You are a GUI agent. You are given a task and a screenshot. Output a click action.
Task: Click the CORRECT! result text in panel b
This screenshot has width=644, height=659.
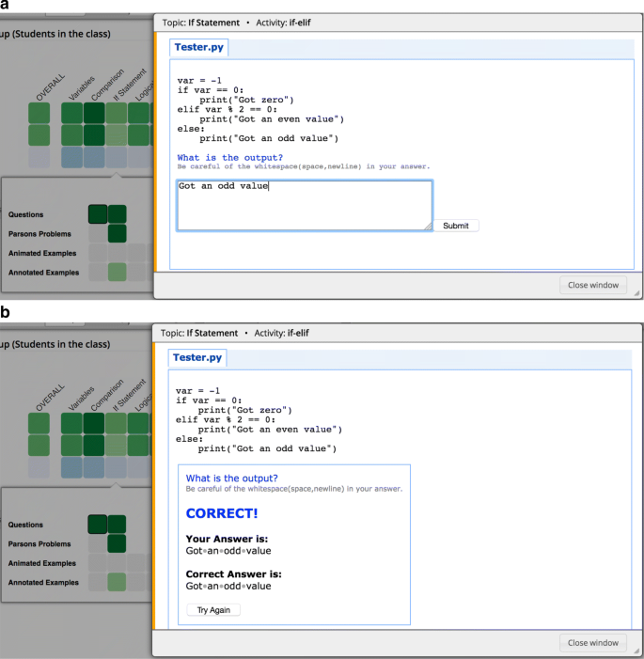pyautogui.click(x=222, y=513)
